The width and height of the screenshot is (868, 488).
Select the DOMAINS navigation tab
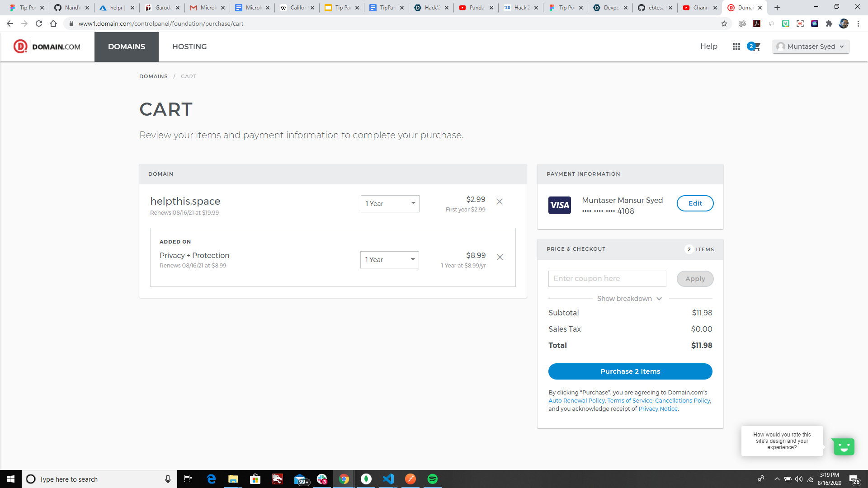126,47
